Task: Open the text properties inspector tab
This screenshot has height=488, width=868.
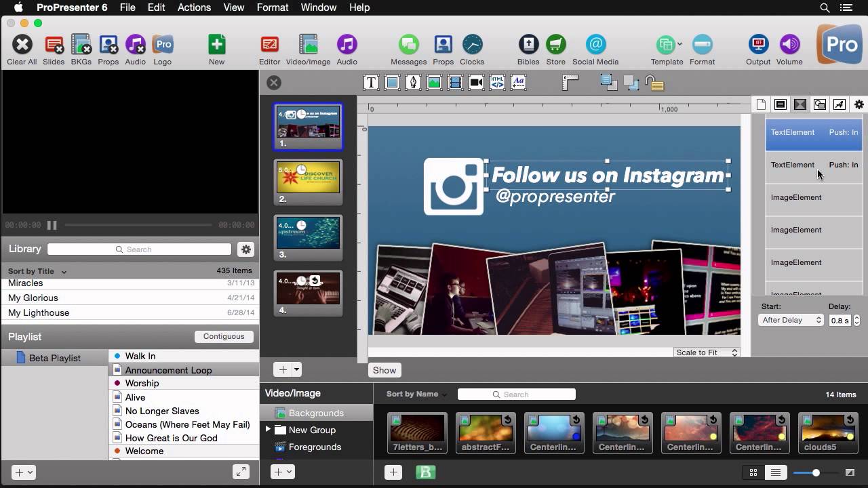Action: click(x=840, y=104)
